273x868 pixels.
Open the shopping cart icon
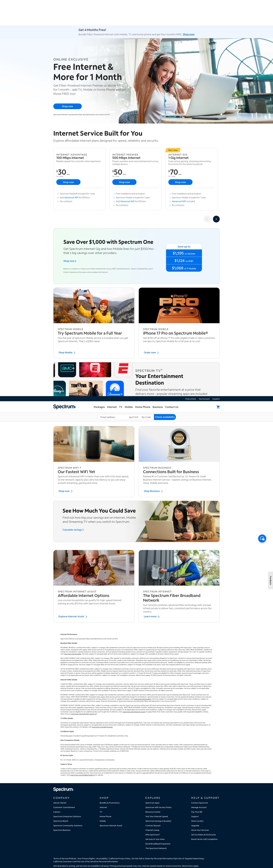tap(218, 407)
